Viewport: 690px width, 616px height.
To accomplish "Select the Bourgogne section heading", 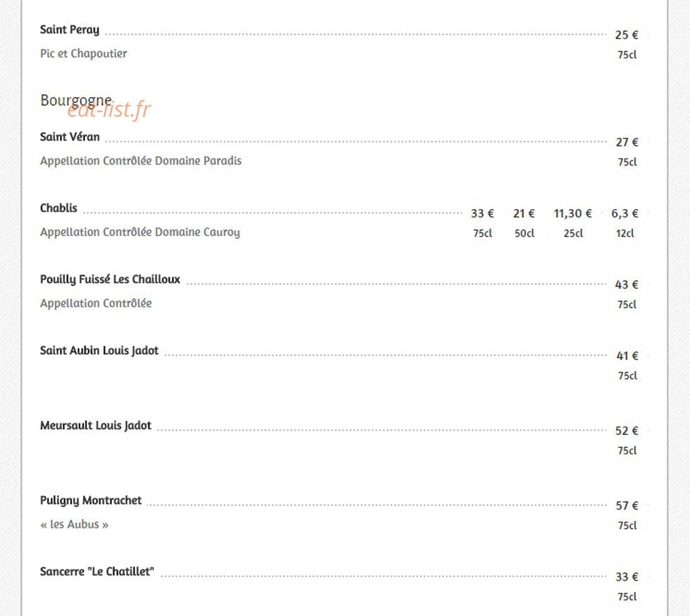I will (76, 101).
